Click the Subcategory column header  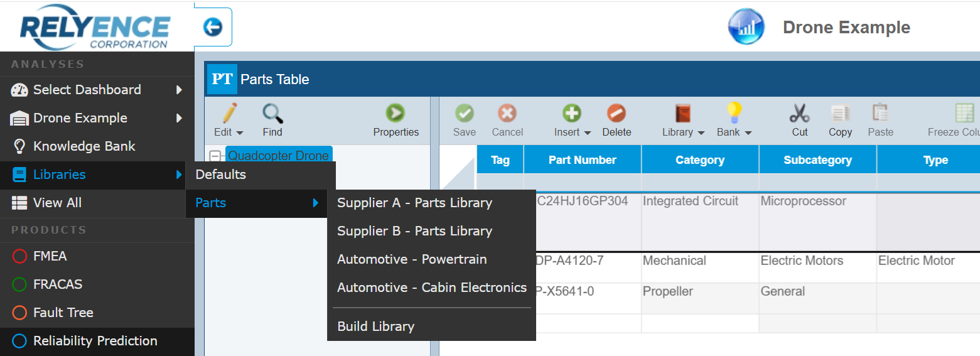coord(817,159)
